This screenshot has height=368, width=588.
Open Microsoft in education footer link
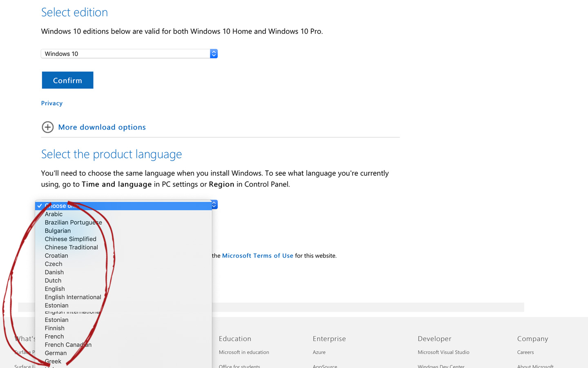coord(244,352)
